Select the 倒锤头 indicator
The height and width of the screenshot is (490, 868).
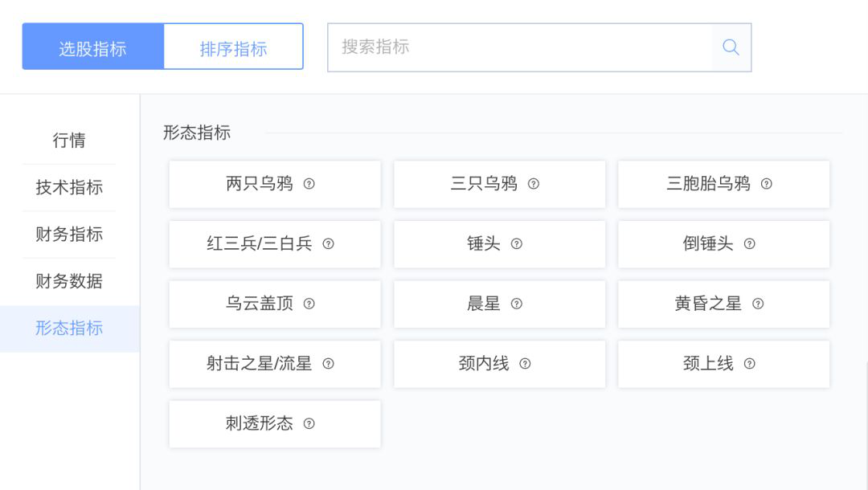[x=708, y=244]
